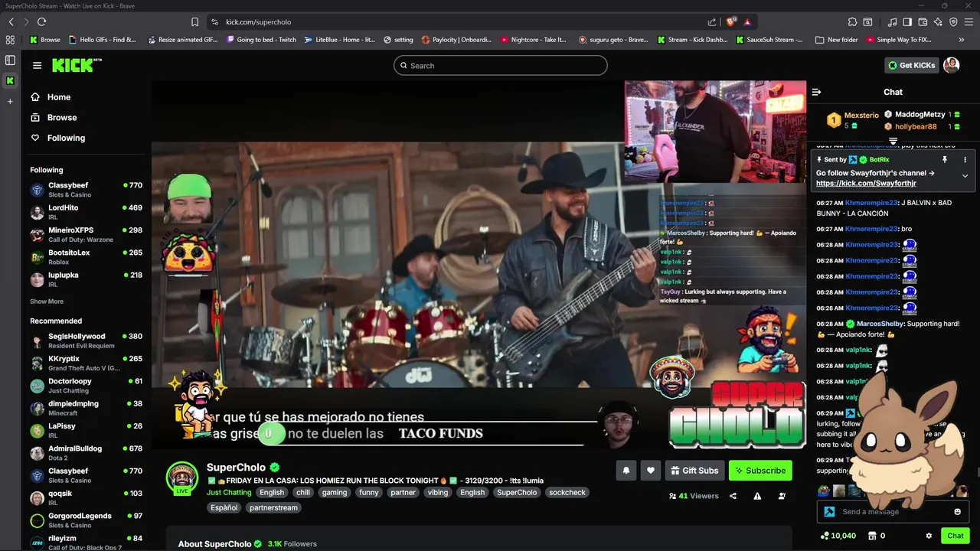The width and height of the screenshot is (980, 551).
Task: Open Brave VPN shield icon
Action: [953, 21]
